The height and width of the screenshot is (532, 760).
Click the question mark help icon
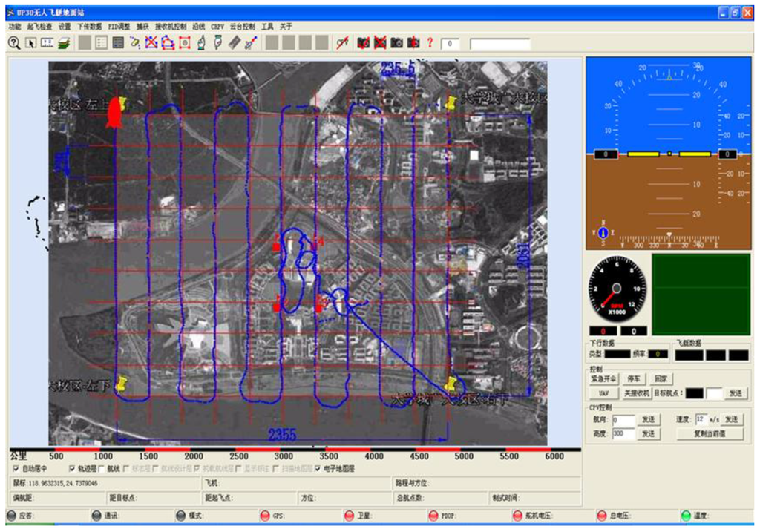tap(429, 43)
